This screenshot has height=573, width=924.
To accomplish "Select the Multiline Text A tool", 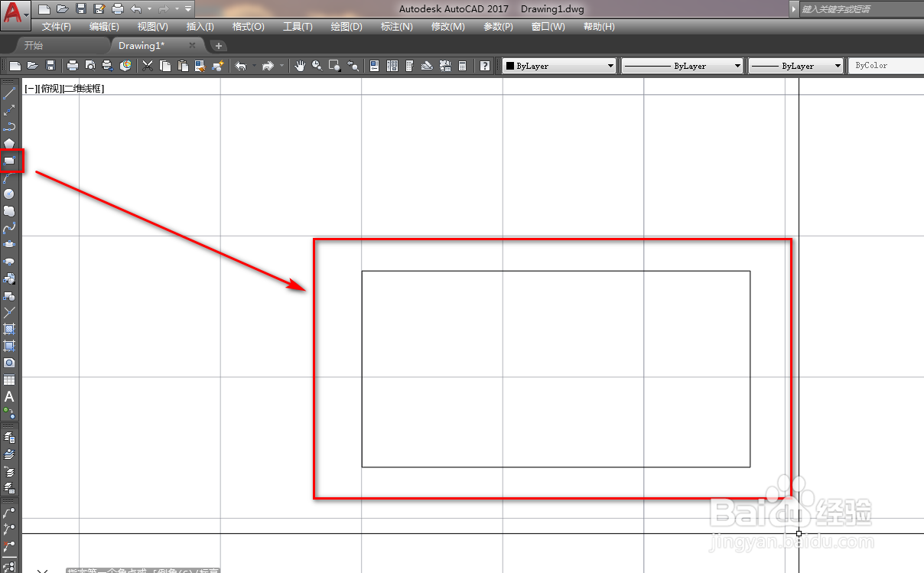I will tap(9, 397).
